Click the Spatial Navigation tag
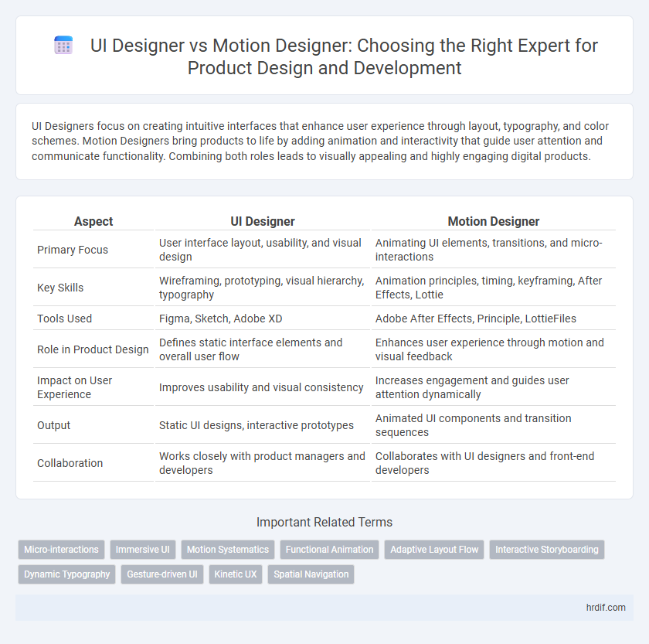This screenshot has height=644, width=649. pyautogui.click(x=311, y=574)
